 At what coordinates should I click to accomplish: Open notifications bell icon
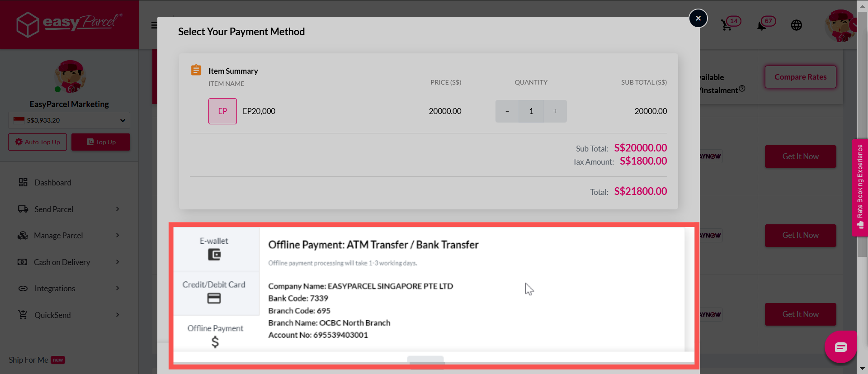[761, 26]
